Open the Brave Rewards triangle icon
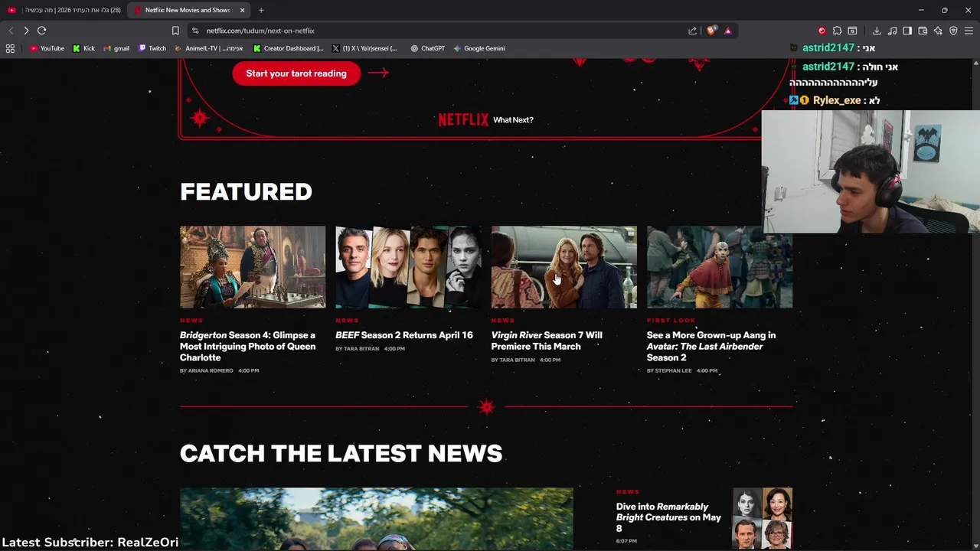The image size is (980, 551). coord(727,31)
